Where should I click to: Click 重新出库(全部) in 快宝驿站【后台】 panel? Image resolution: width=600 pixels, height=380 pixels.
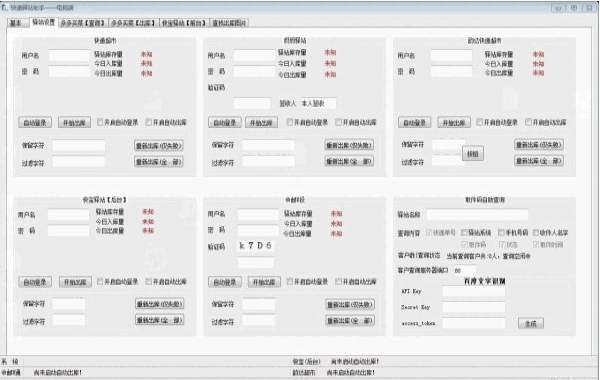(x=160, y=320)
